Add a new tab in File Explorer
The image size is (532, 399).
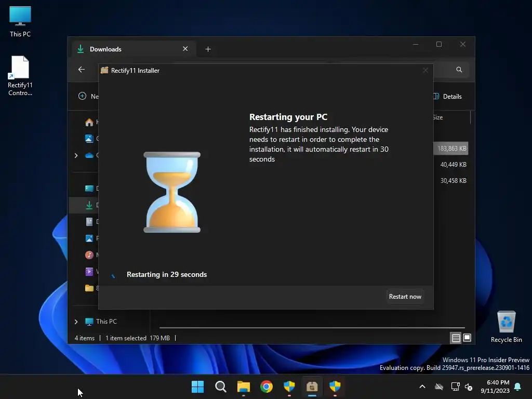208,49
